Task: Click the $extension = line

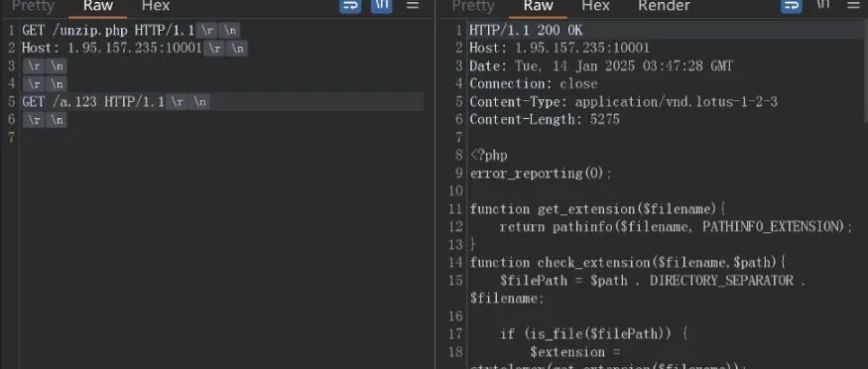Action: point(575,352)
